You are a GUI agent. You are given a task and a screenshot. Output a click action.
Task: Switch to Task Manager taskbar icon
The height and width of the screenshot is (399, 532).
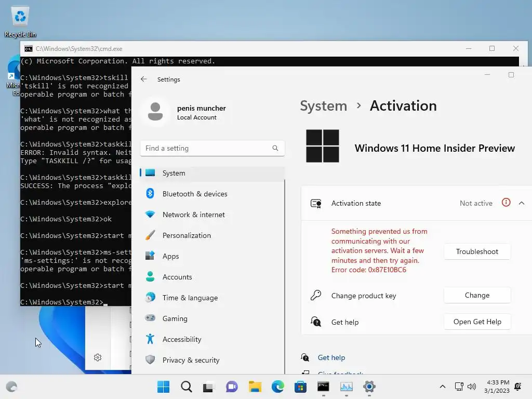[x=347, y=387]
